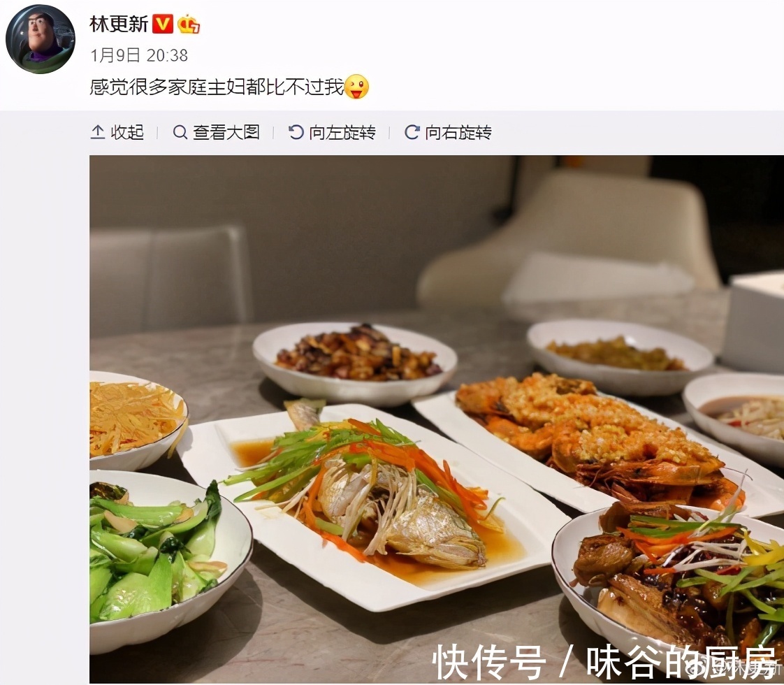Collapse the image with 收起

[127, 133]
